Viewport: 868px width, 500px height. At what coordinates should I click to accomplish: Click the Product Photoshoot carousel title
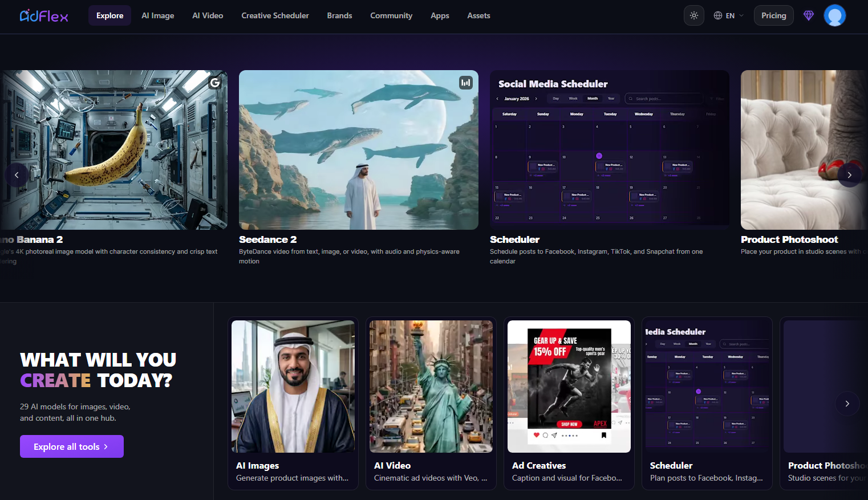coord(789,239)
